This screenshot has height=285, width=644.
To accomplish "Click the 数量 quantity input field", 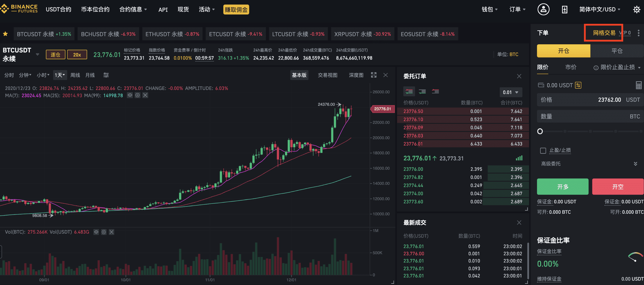I will [x=590, y=116].
